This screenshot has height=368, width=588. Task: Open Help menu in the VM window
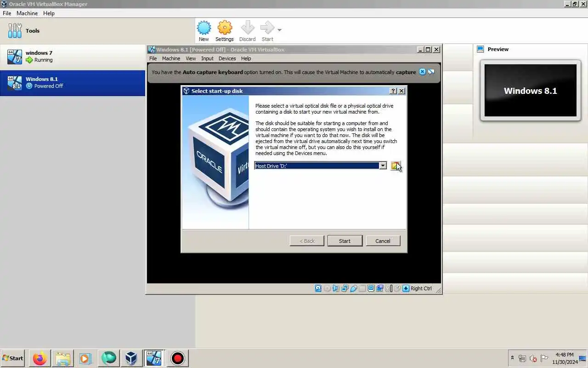[246, 58]
